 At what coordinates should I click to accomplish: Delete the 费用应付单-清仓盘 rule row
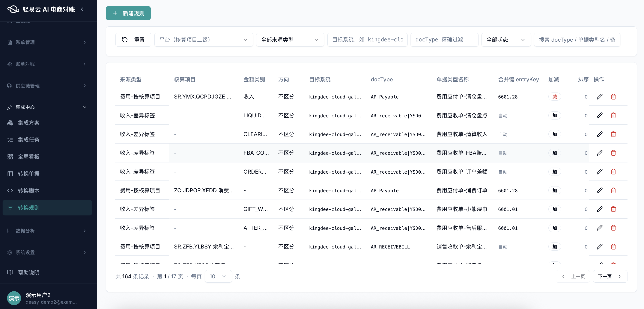click(x=613, y=97)
